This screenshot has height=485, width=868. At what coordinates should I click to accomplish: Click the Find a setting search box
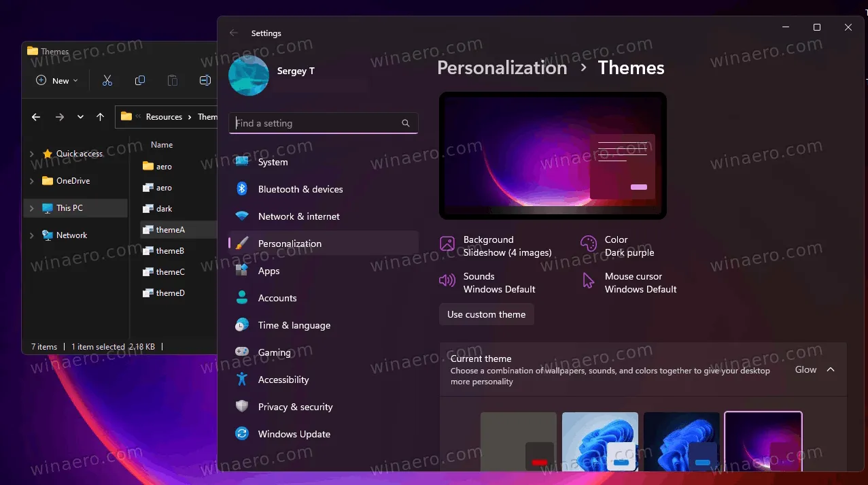(x=324, y=123)
